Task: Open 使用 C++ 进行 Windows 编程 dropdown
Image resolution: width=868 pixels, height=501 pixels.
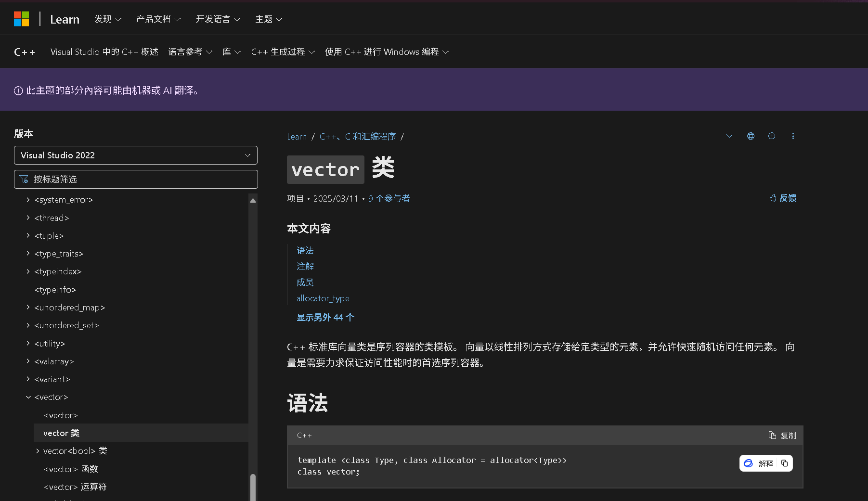Action: click(x=387, y=52)
